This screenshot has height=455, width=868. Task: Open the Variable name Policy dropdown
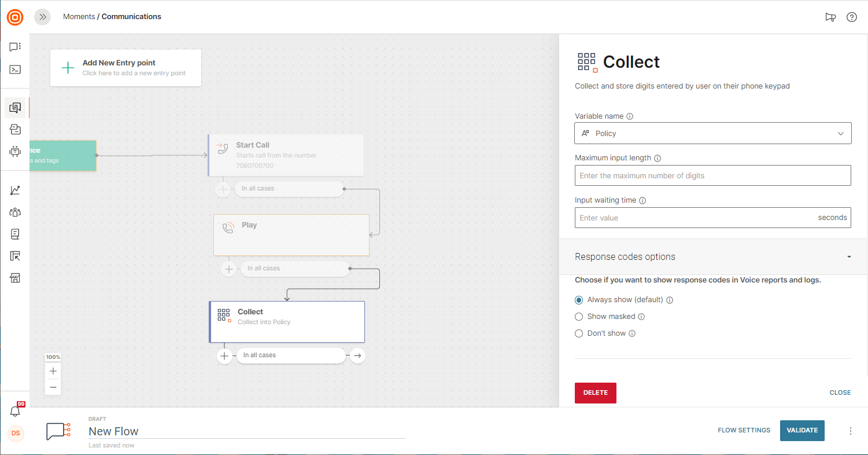point(712,133)
